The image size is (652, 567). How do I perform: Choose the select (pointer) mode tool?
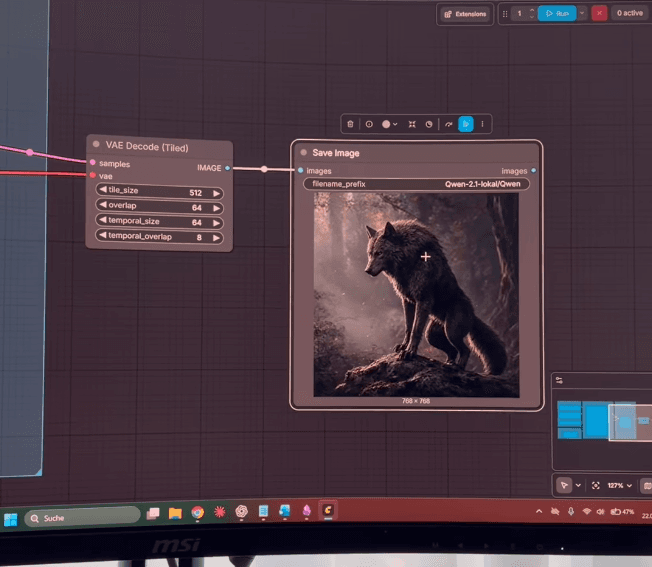coord(564,485)
